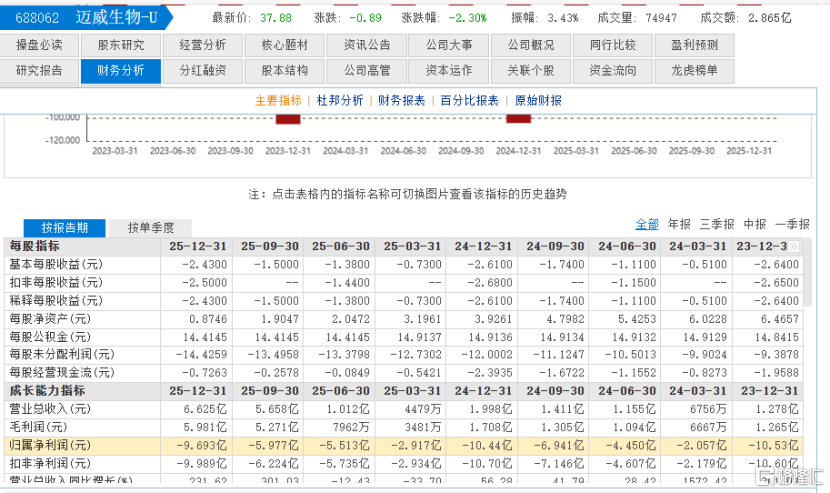Click the table scroll-right arrow icon
This screenshot has width=830, height=493.
pyautogui.click(x=793, y=247)
